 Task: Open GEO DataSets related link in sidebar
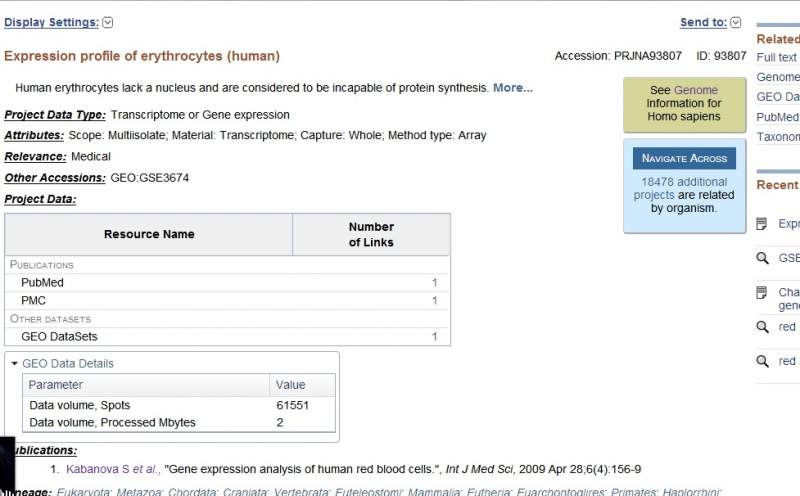tap(778, 97)
